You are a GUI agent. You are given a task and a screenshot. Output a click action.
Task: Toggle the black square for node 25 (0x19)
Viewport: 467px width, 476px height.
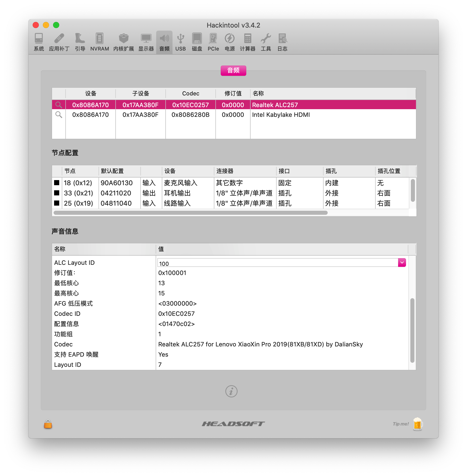(x=57, y=203)
